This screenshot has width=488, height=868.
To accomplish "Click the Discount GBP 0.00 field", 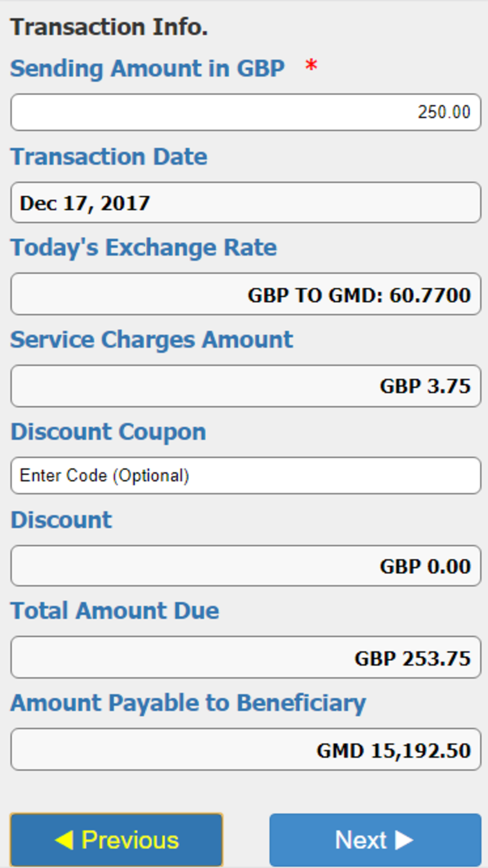I will click(x=246, y=566).
